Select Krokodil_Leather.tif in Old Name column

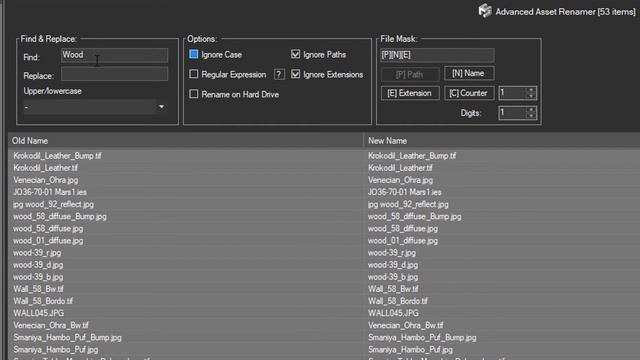[45, 168]
